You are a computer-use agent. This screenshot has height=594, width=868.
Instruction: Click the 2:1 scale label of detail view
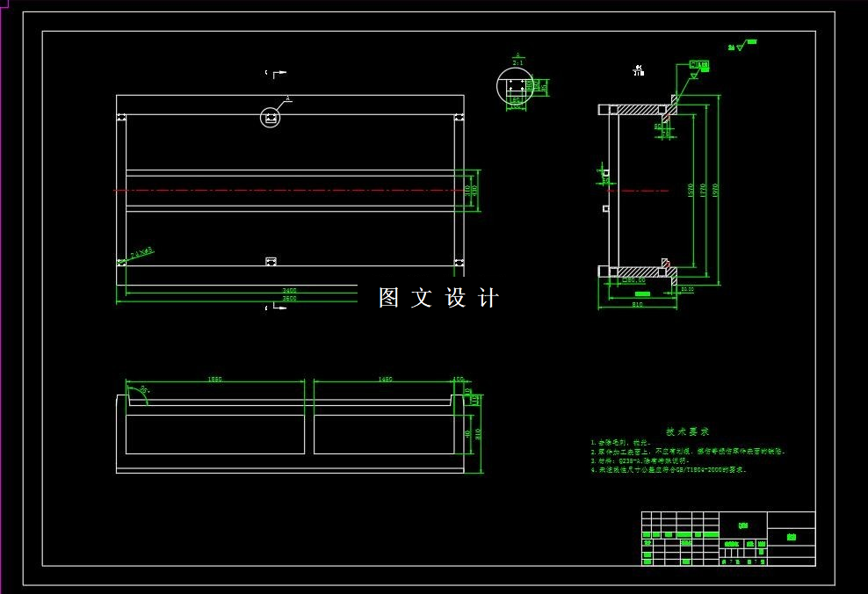click(517, 63)
